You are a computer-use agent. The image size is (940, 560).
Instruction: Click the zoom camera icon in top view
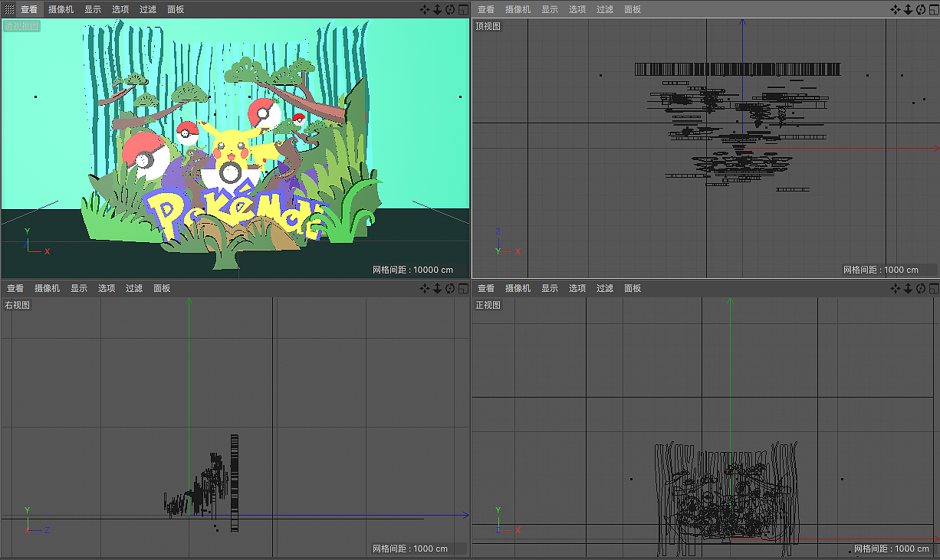pos(908,9)
